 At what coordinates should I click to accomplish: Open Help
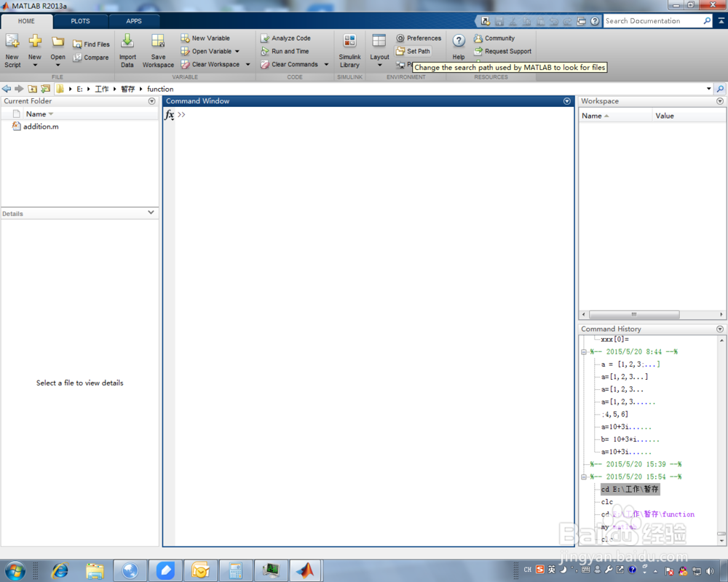pos(459,47)
